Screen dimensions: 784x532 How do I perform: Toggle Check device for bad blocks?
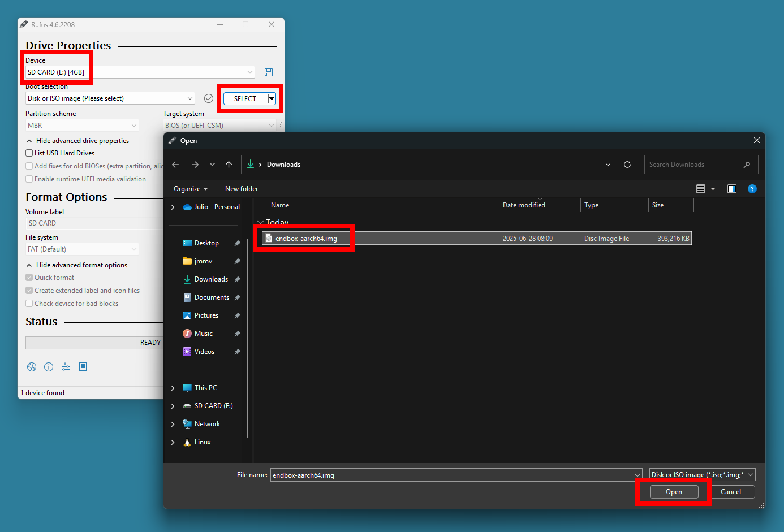[x=29, y=304]
